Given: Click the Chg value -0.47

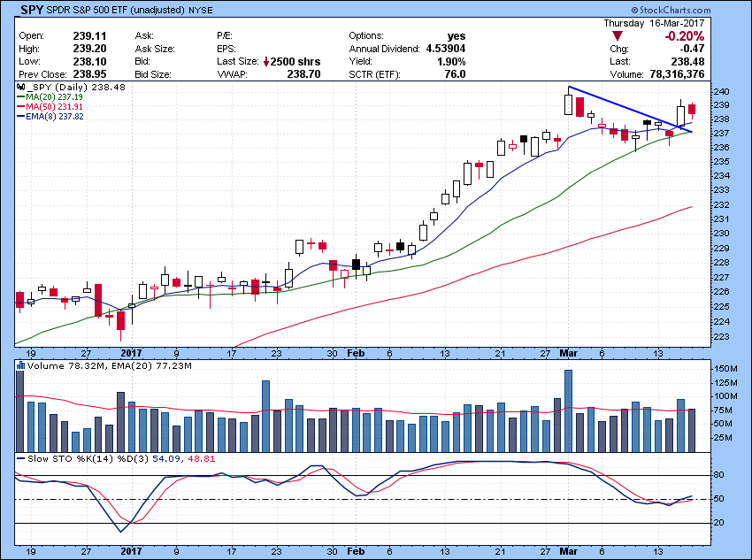Looking at the screenshot, I should 691,49.
